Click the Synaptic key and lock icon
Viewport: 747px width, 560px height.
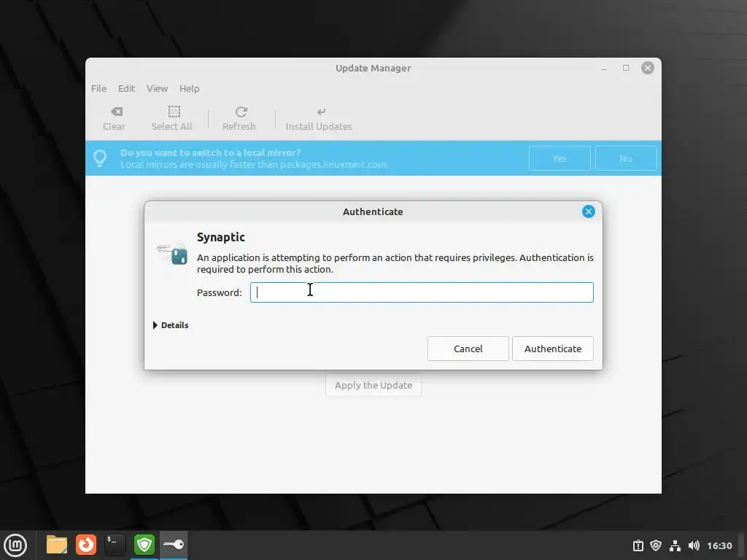tap(172, 254)
